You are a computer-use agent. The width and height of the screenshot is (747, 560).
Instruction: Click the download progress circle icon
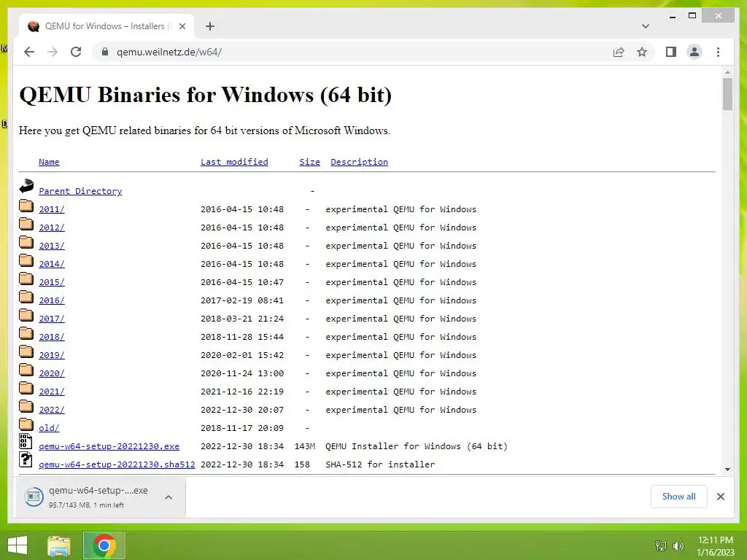[x=34, y=497]
